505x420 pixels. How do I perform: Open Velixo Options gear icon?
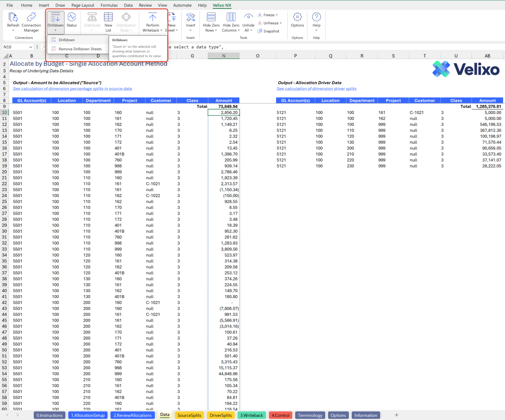click(x=297, y=18)
